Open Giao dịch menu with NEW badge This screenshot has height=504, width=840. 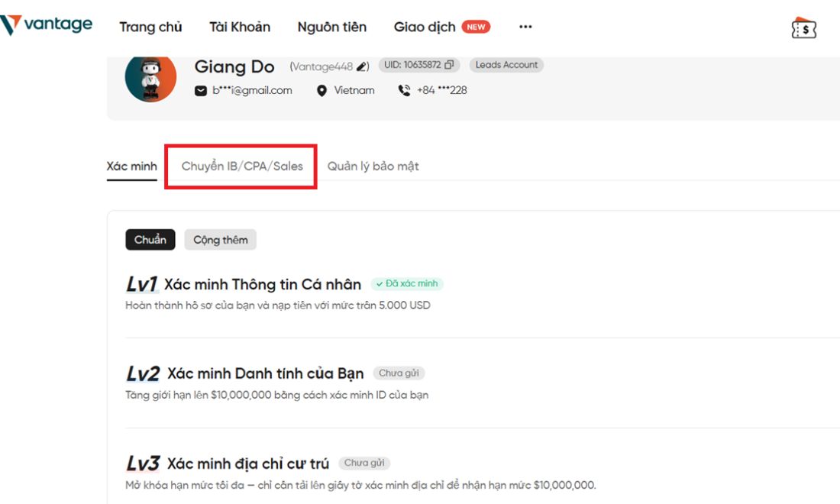pyautogui.click(x=442, y=27)
